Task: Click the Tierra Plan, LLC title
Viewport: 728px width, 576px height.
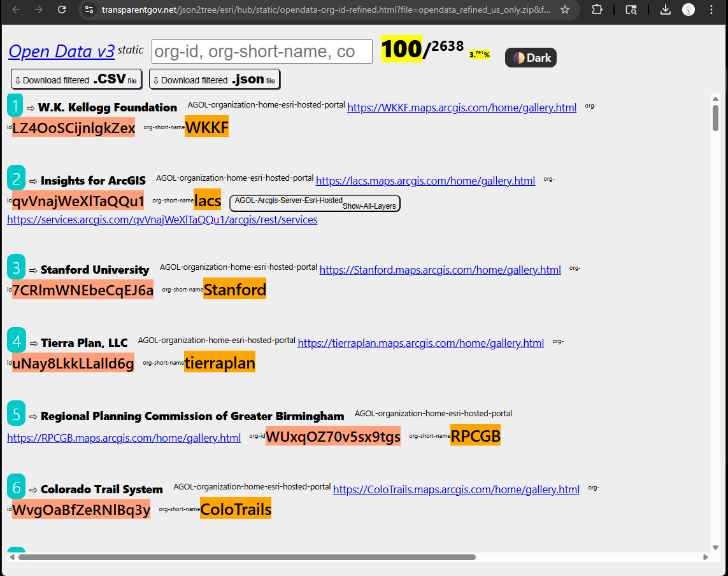Action: pos(84,343)
